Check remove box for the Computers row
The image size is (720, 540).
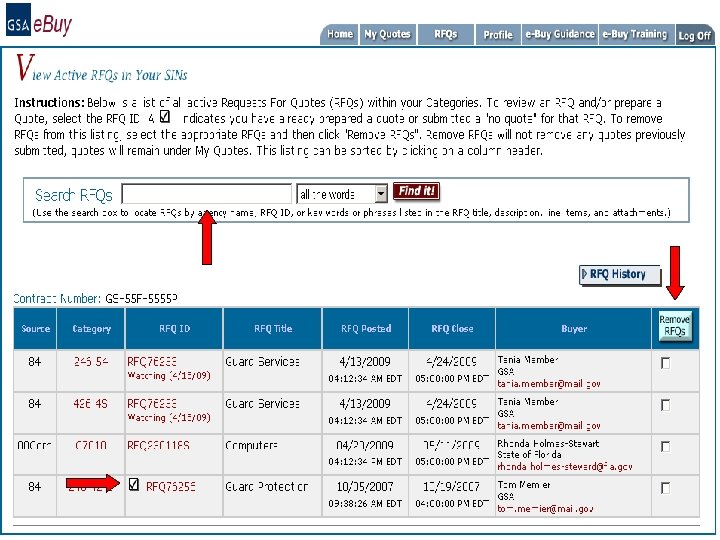coord(665,446)
